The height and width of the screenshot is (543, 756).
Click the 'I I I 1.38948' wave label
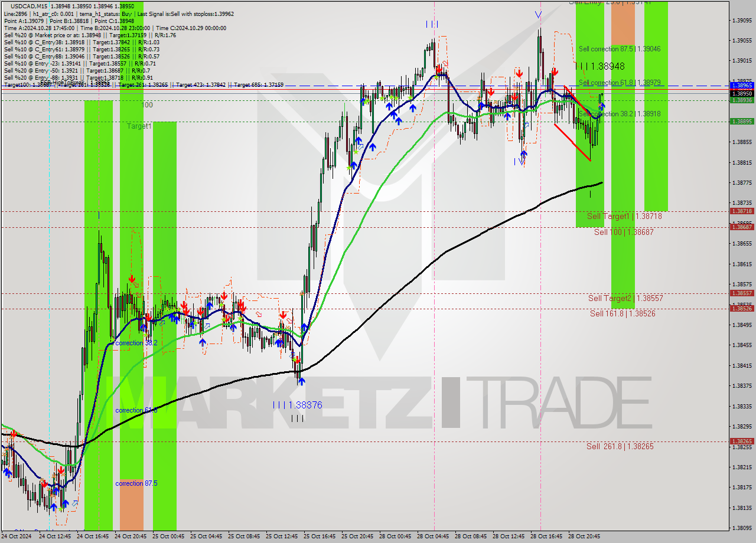(x=600, y=67)
